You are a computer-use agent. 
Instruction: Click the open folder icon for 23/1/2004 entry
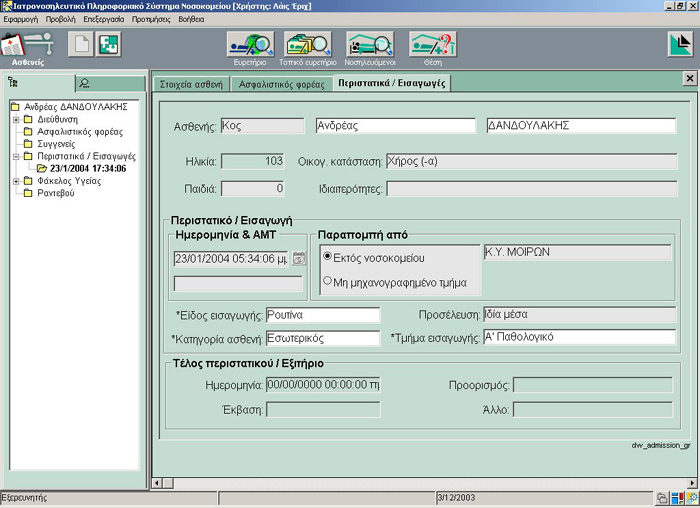click(x=42, y=168)
